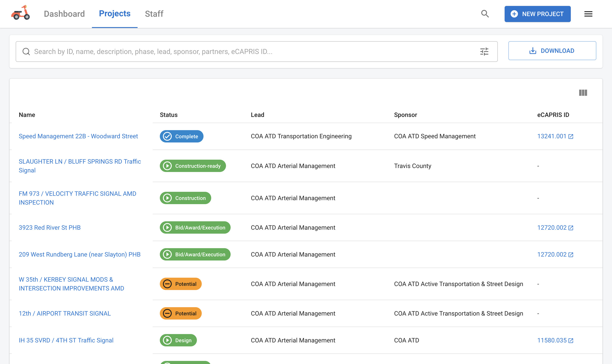Open the header search magnifier icon
The width and height of the screenshot is (612, 364).
tap(485, 14)
